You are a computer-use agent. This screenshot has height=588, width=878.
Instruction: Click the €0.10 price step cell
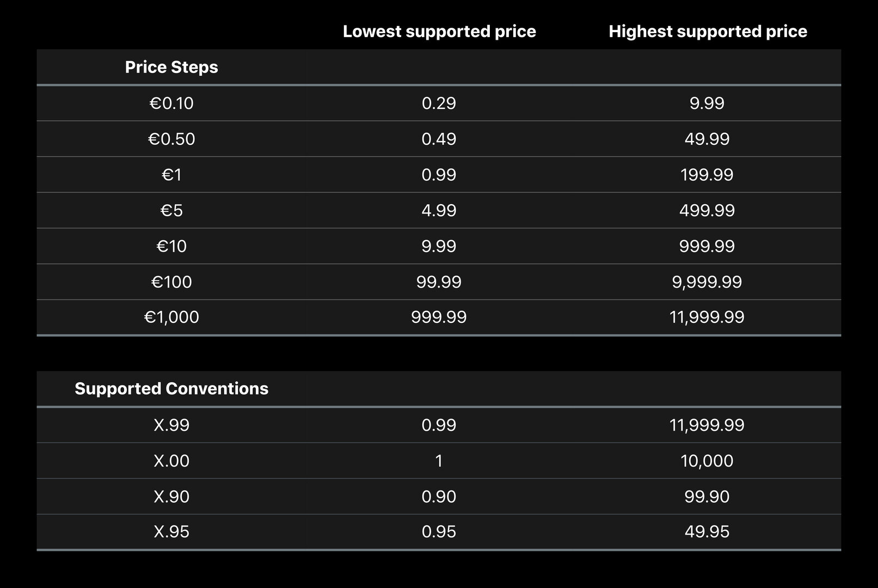tap(171, 103)
